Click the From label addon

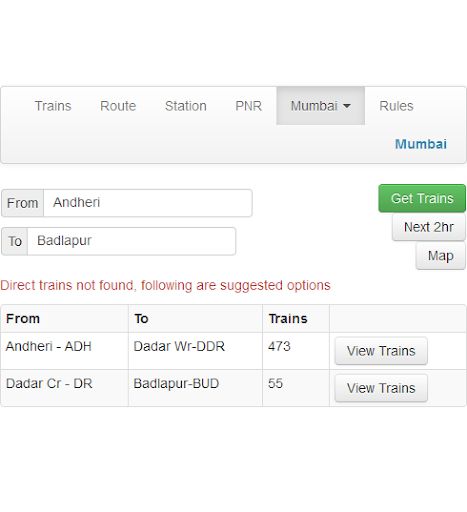(22, 203)
